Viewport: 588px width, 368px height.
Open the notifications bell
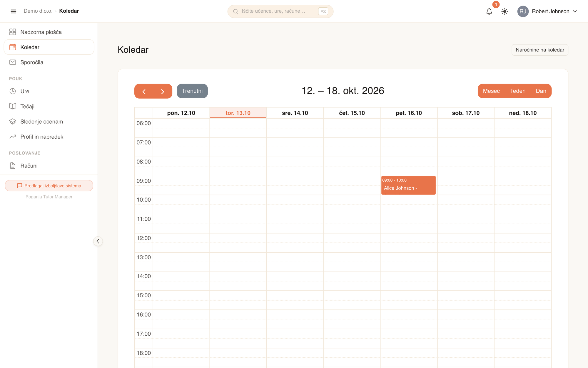tap(489, 11)
